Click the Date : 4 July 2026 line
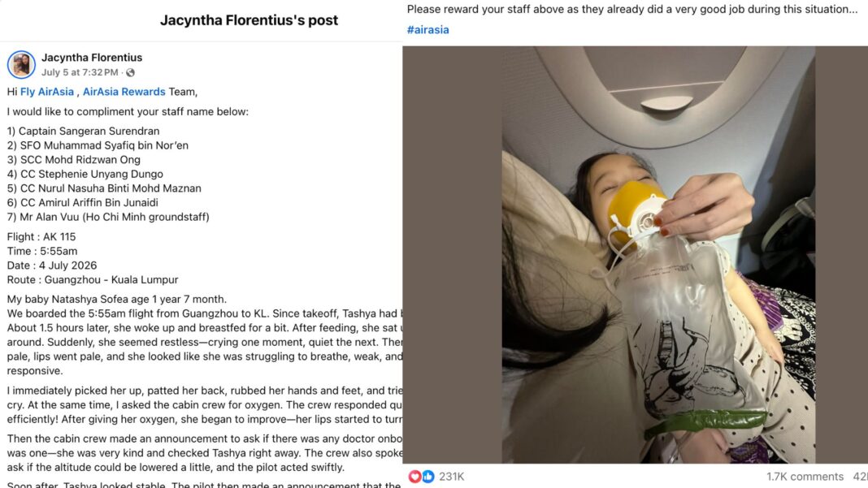This screenshot has width=868, height=488. (x=52, y=266)
